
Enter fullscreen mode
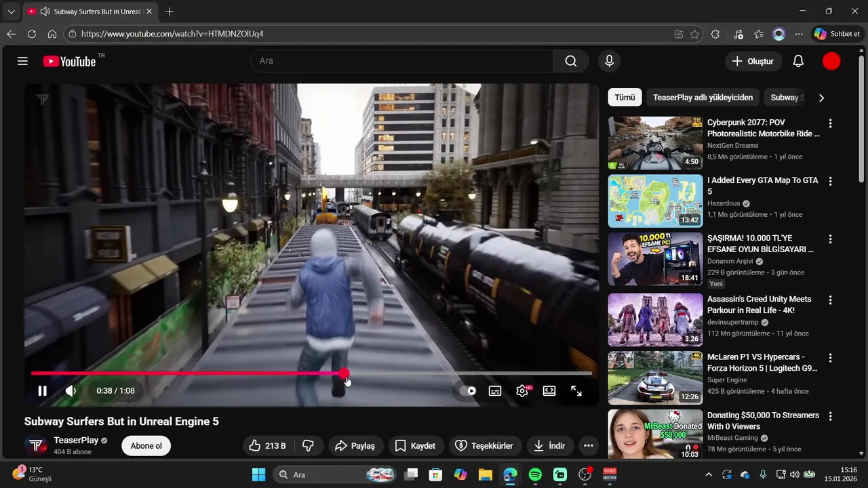tap(576, 391)
